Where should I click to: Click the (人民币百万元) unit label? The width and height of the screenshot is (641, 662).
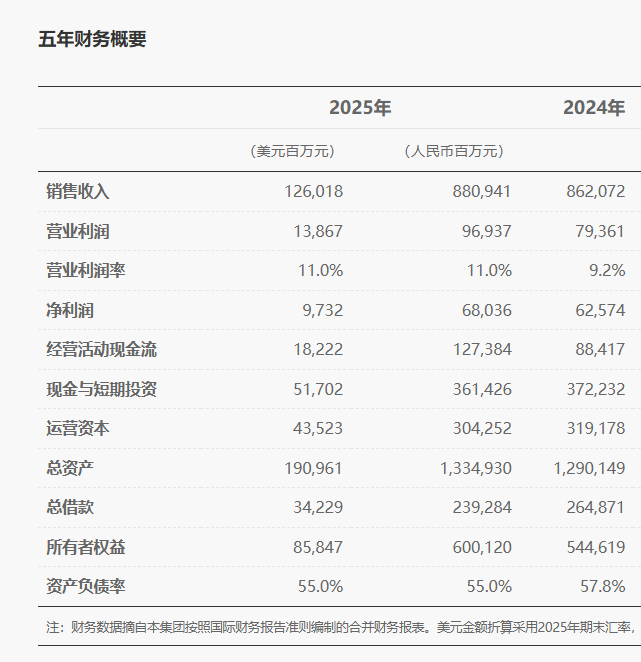[454, 151]
